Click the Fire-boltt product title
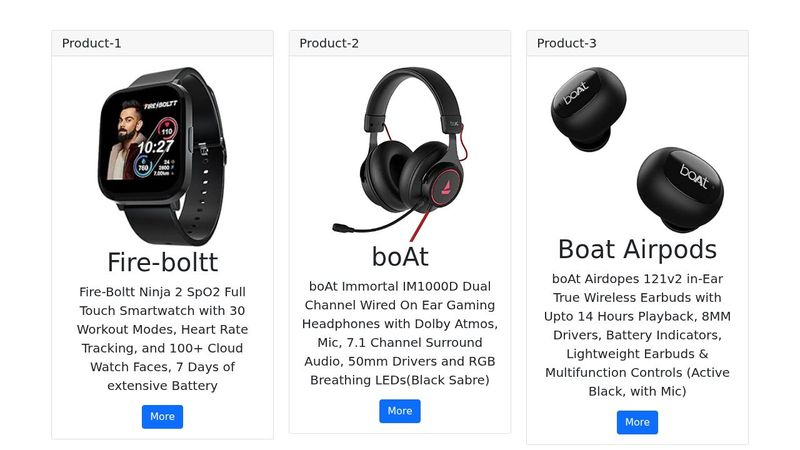The width and height of the screenshot is (800, 450). click(x=162, y=262)
